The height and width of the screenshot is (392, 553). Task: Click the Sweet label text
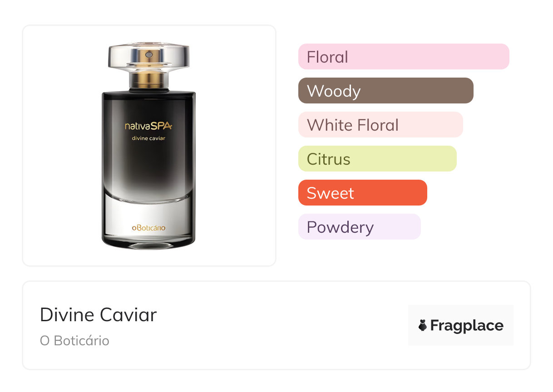pyautogui.click(x=330, y=193)
